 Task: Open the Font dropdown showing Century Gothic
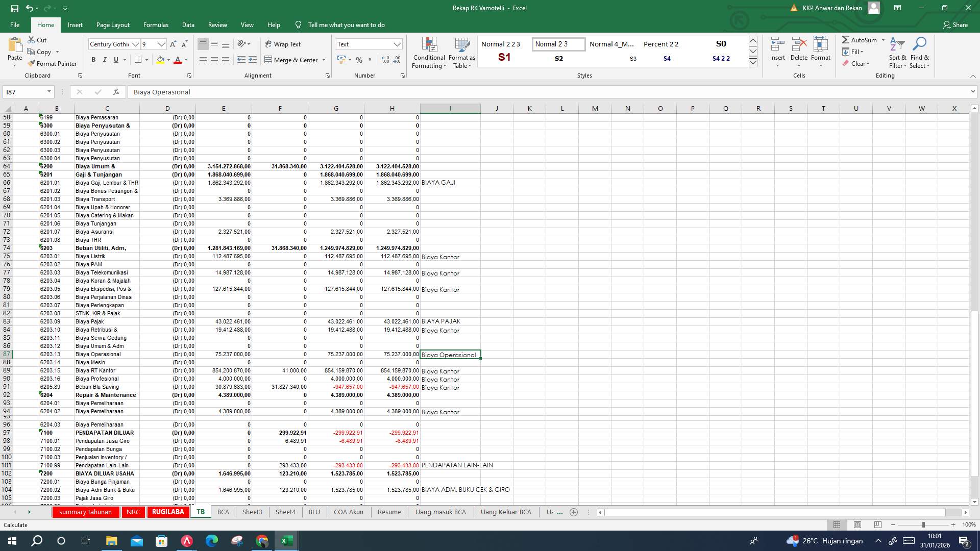(137, 44)
